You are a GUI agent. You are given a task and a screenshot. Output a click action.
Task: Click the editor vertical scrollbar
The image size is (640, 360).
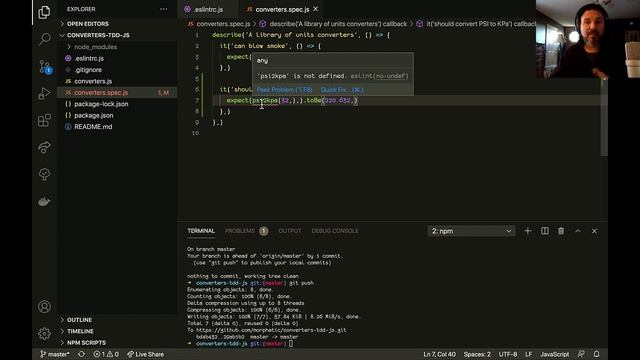click(x=604, y=117)
